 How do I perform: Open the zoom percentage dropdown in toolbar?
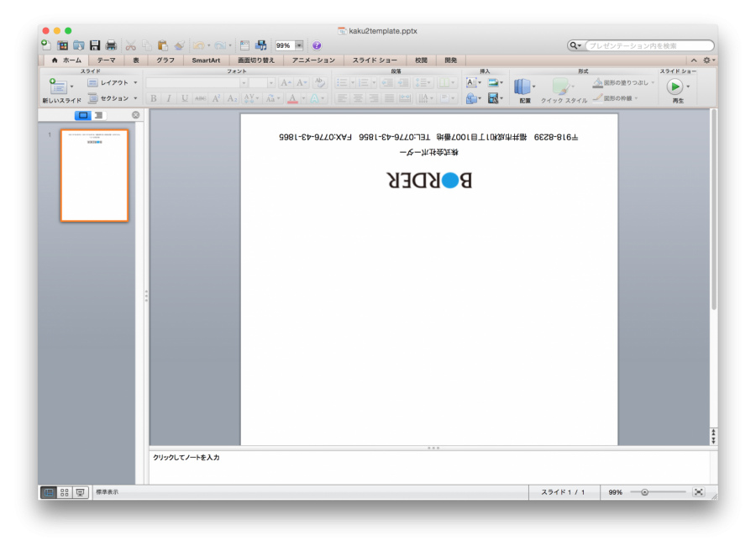coord(299,45)
